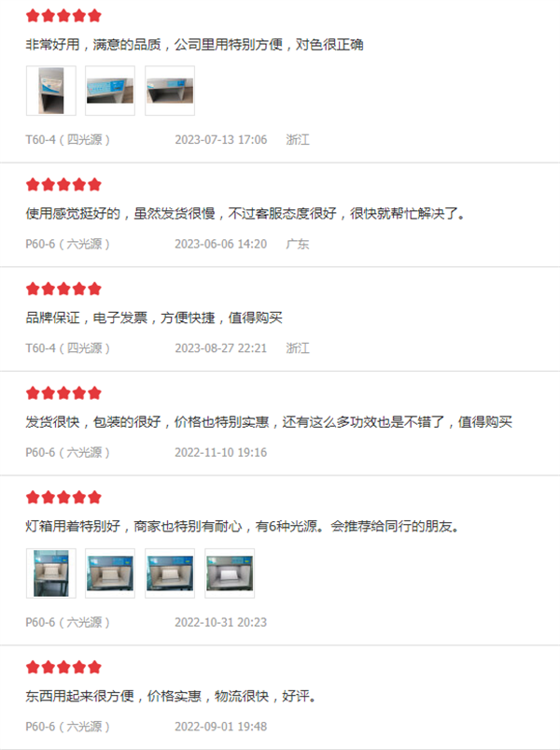Click star rating above 东西用起来很方便 review
The width and height of the screenshot is (560, 750).
pyautogui.click(x=63, y=667)
